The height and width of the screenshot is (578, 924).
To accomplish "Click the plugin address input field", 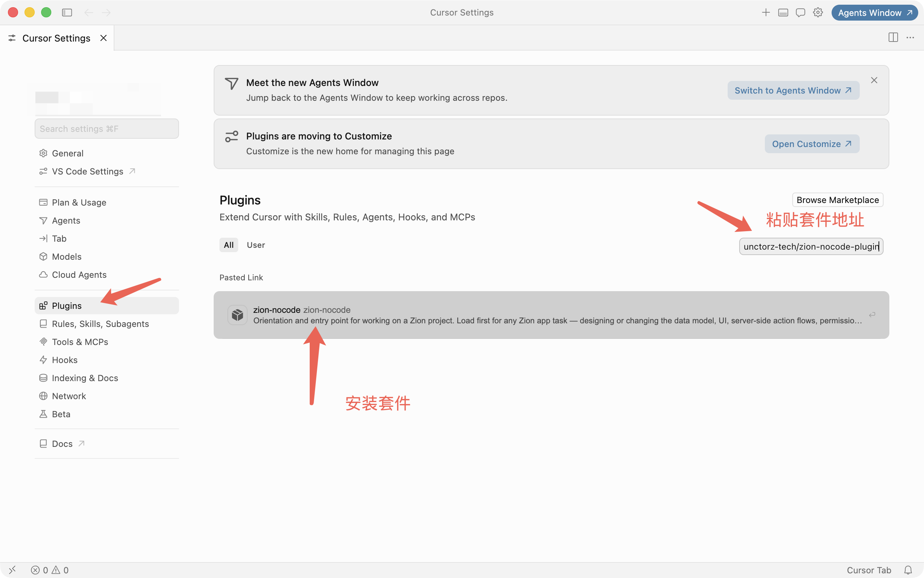I will tap(811, 247).
